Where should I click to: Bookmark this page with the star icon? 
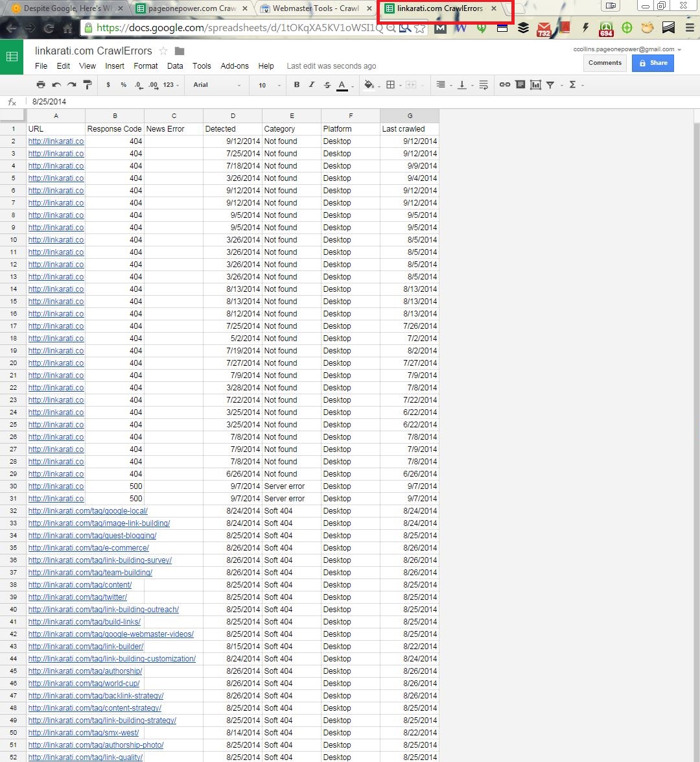point(420,28)
